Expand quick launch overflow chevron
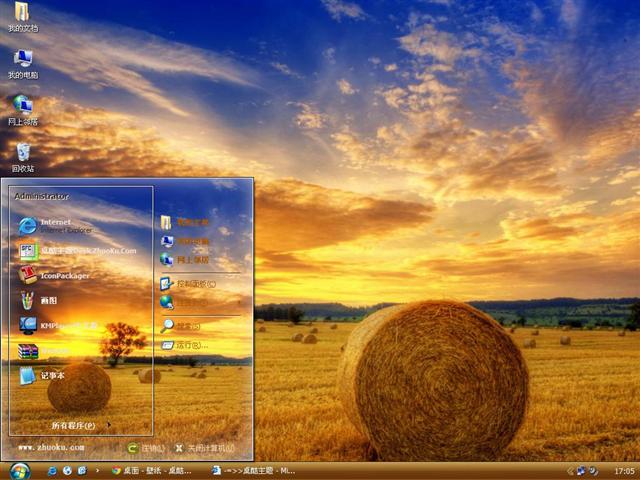 (x=97, y=471)
